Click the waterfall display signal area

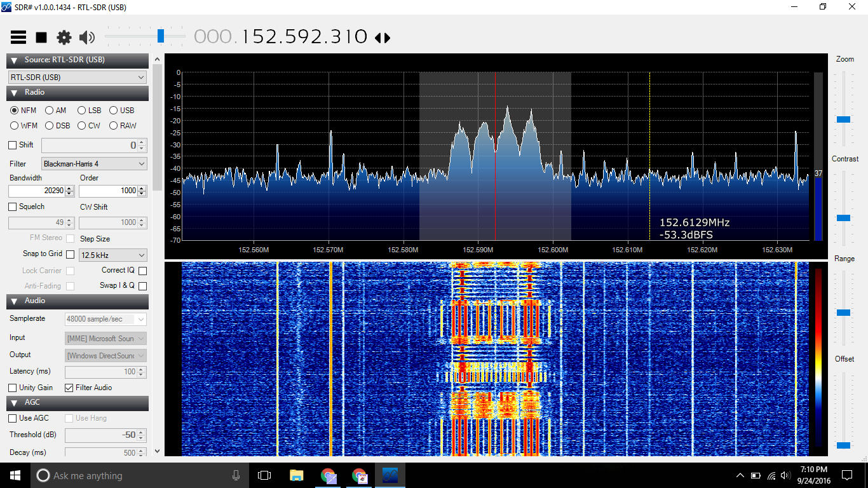pyautogui.click(x=495, y=359)
